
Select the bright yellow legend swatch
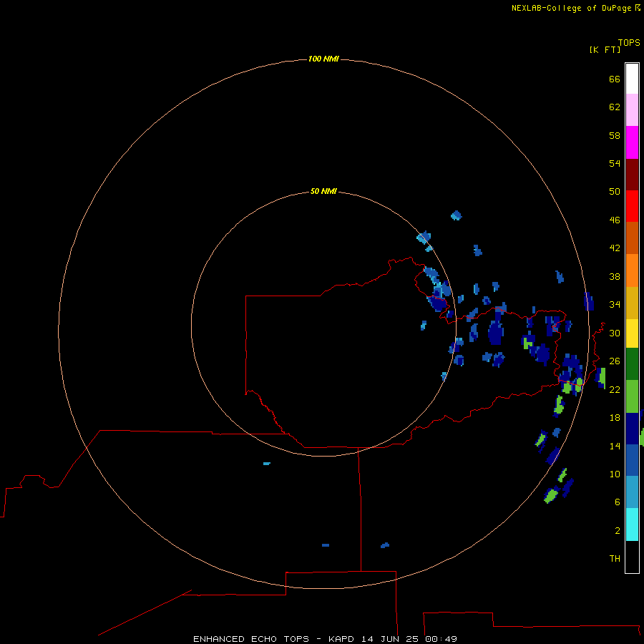tap(632, 333)
